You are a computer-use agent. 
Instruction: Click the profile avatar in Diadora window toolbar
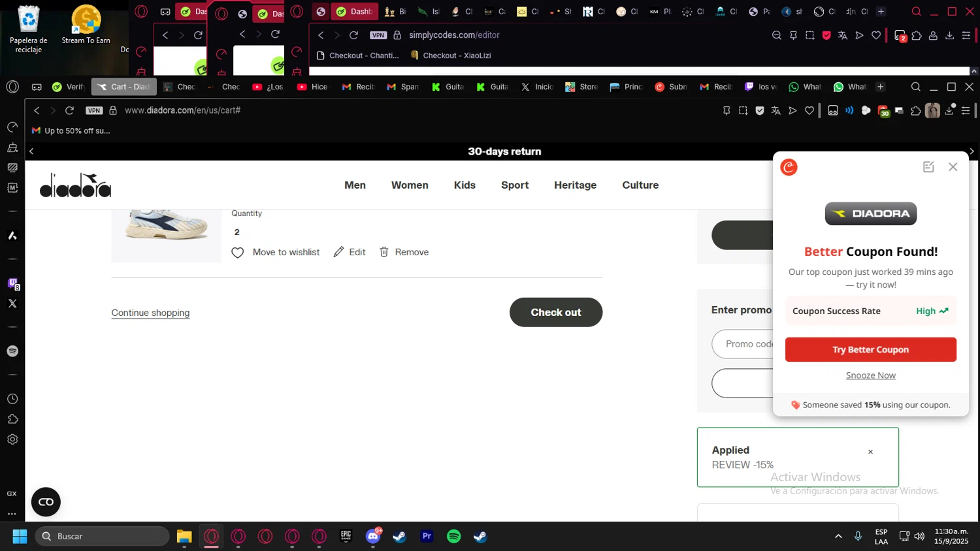[932, 111]
